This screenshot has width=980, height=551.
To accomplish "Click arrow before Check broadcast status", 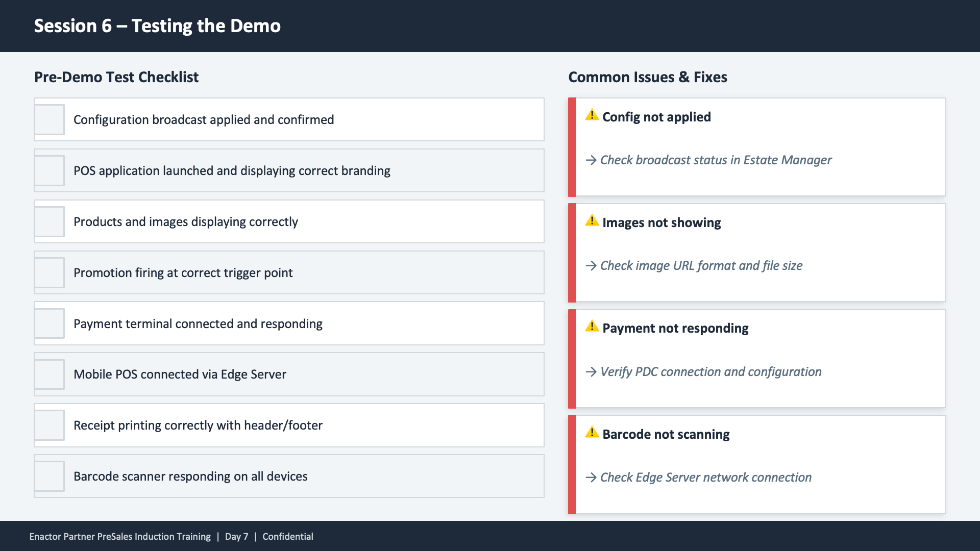I will coord(591,160).
